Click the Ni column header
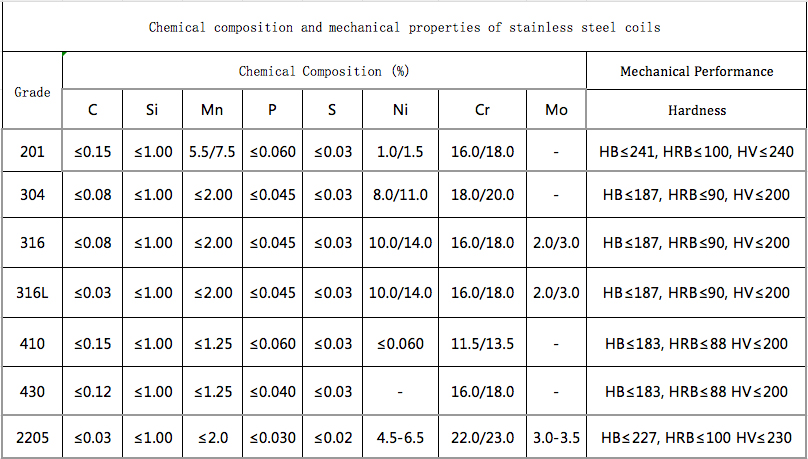The width and height of the screenshot is (808, 459). (x=400, y=110)
